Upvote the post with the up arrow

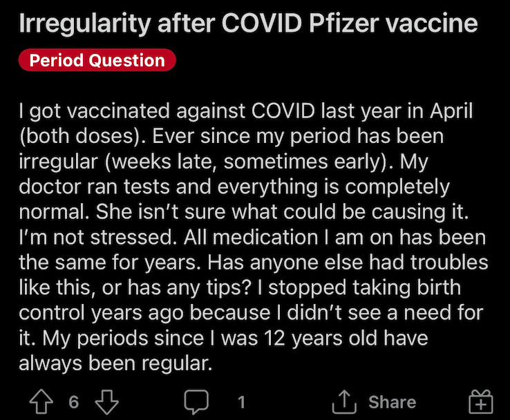tap(41, 402)
